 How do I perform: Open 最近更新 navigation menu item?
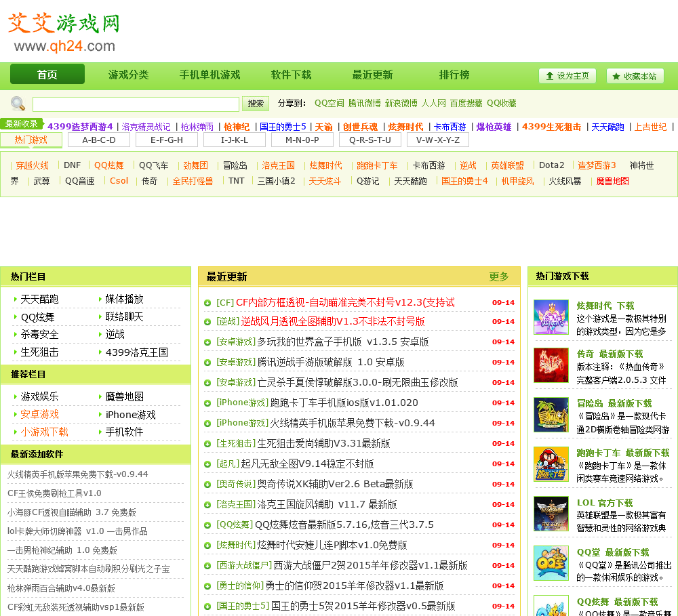tap(372, 75)
